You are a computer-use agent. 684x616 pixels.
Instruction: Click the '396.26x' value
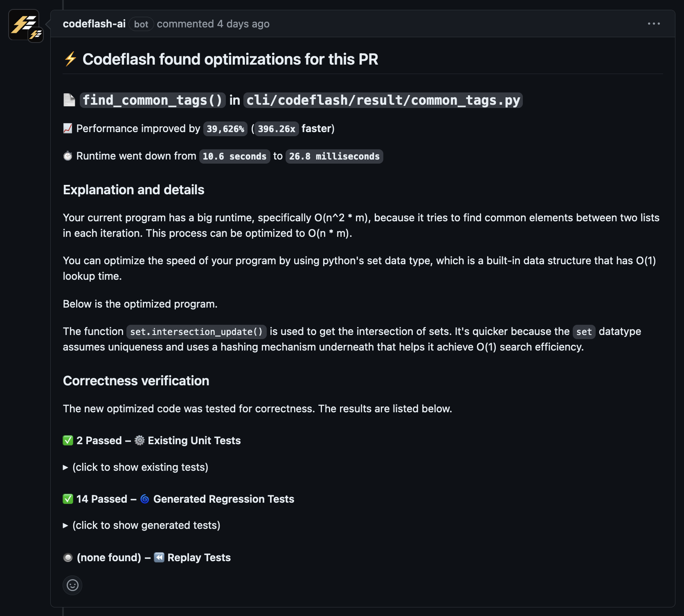click(277, 129)
